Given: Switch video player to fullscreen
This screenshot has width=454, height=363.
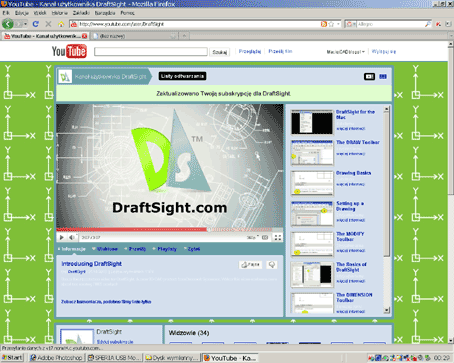Looking at the screenshot, I should coord(278,237).
